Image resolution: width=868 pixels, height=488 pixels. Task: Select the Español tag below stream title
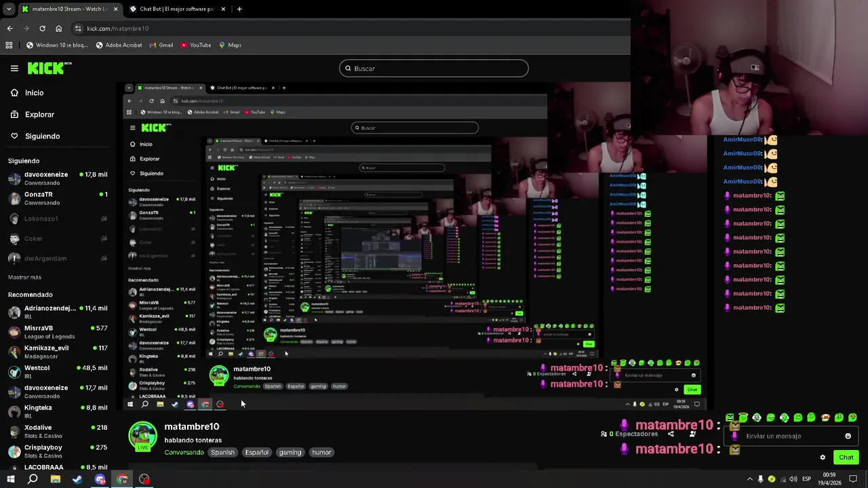click(x=257, y=452)
